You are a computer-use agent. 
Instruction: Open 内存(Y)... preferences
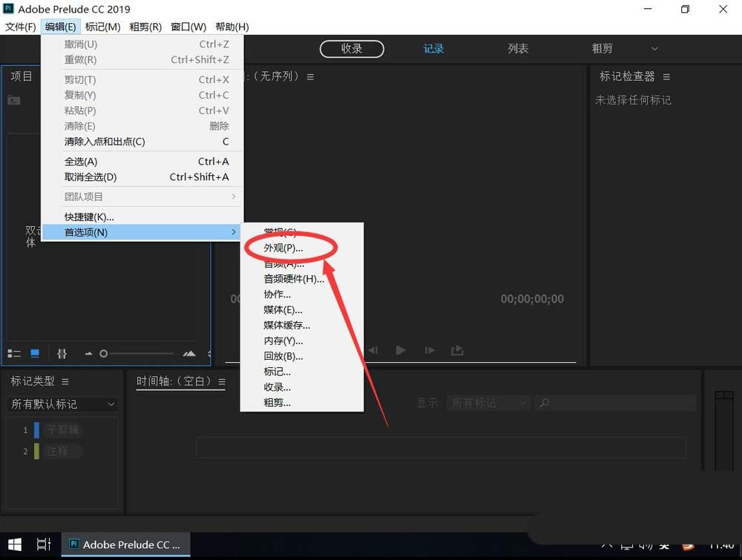[283, 341]
